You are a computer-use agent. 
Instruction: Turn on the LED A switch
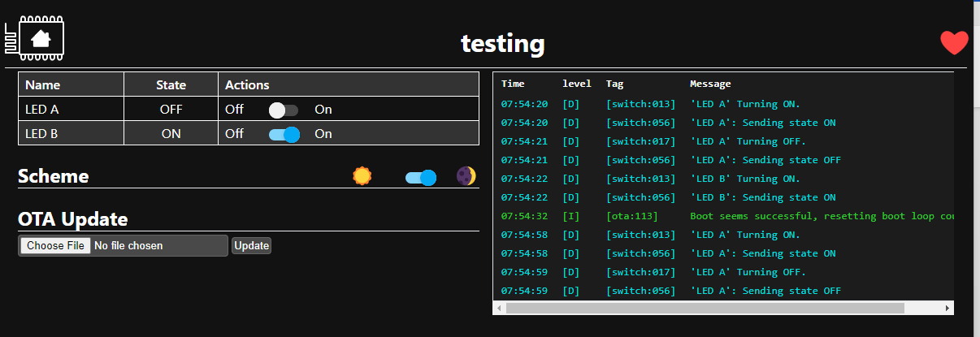click(x=284, y=110)
